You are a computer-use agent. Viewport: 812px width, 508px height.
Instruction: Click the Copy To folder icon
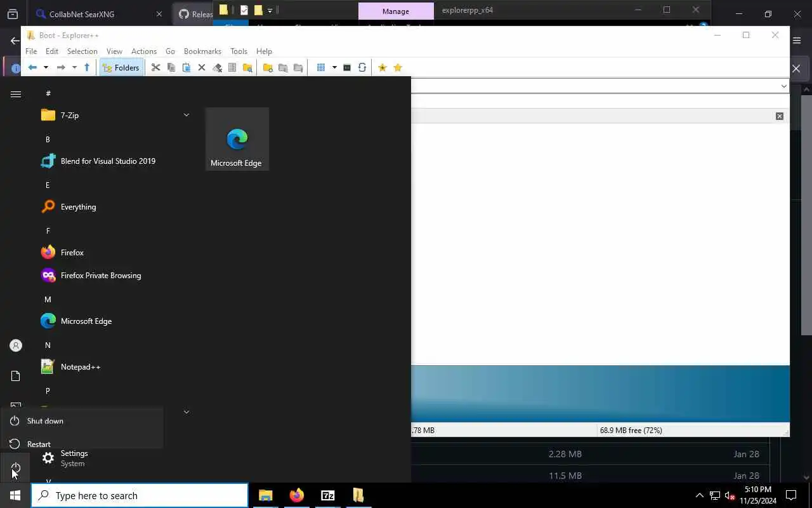pos(283,67)
